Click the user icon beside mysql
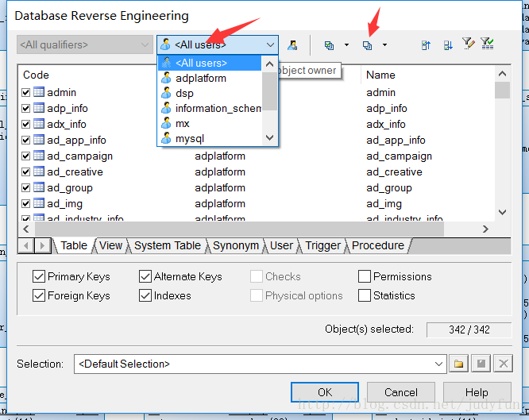This screenshot has height=420, width=529. click(166, 138)
